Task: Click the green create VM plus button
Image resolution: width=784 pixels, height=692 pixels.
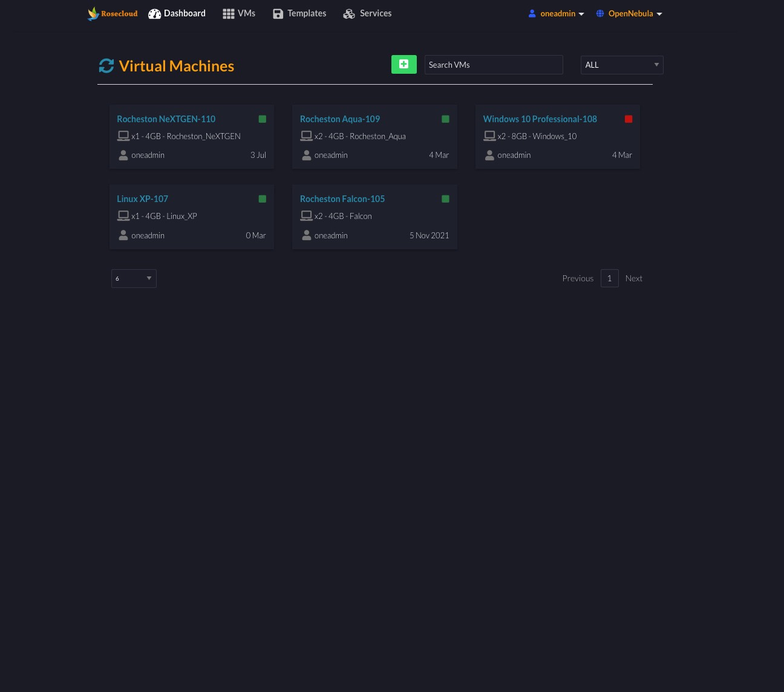Action: (x=404, y=64)
